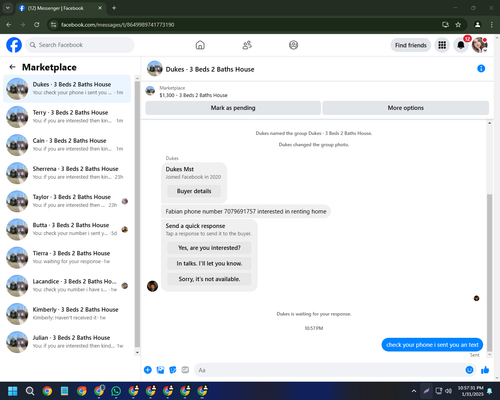Open Chrome tab search dropdown
This screenshot has height=400, width=500.
[x=7, y=8]
